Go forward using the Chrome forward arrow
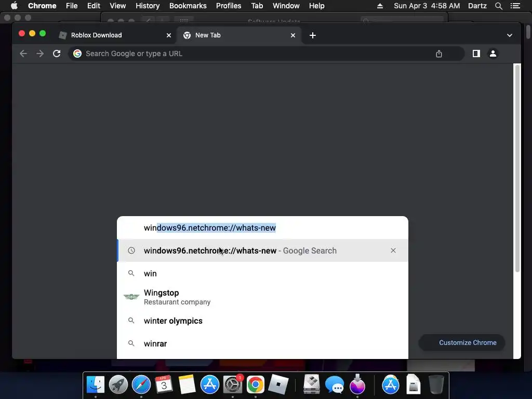 (x=40, y=54)
